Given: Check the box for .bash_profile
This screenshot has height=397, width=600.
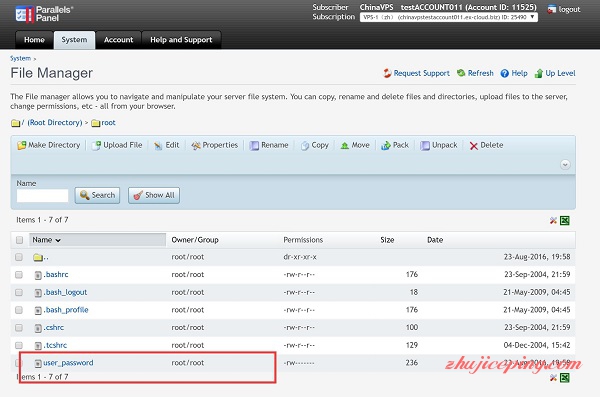Looking at the screenshot, I should click(x=19, y=310).
